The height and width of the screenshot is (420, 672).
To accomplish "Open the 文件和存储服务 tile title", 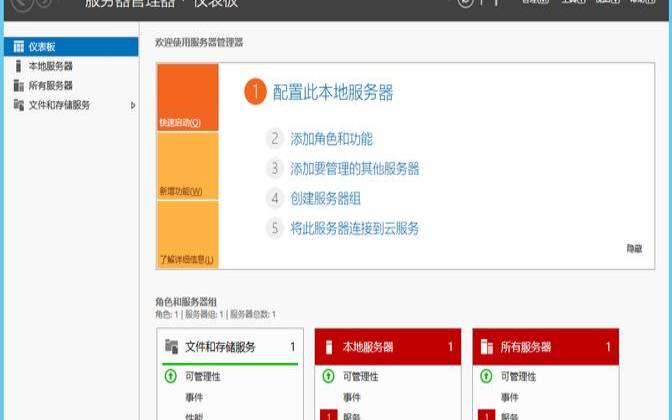I will coord(220,347).
